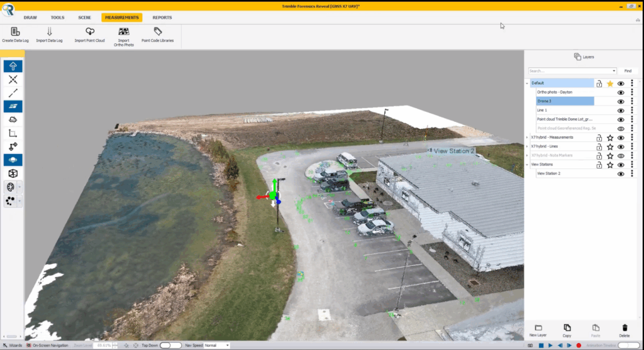Click the wireframe cube tool in left toolbar

[x=13, y=173]
